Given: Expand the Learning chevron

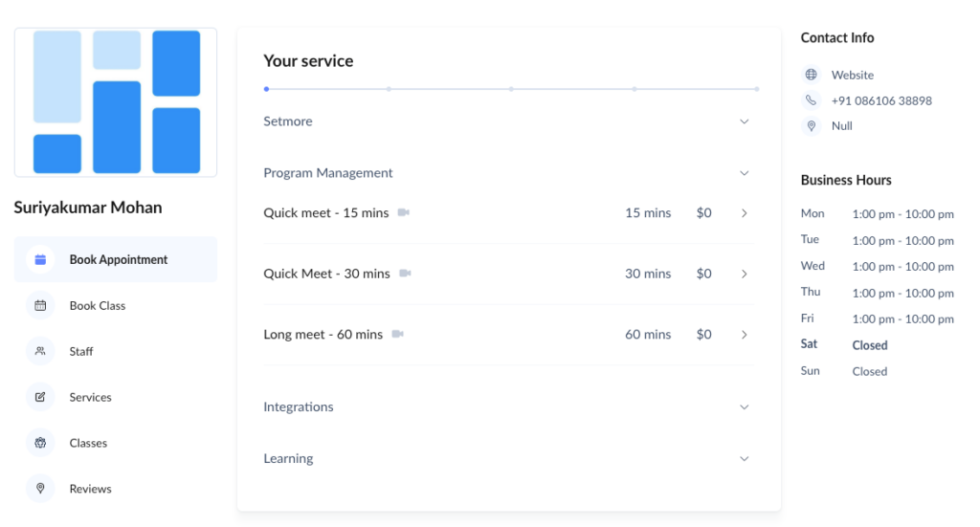Looking at the screenshot, I should (x=744, y=458).
